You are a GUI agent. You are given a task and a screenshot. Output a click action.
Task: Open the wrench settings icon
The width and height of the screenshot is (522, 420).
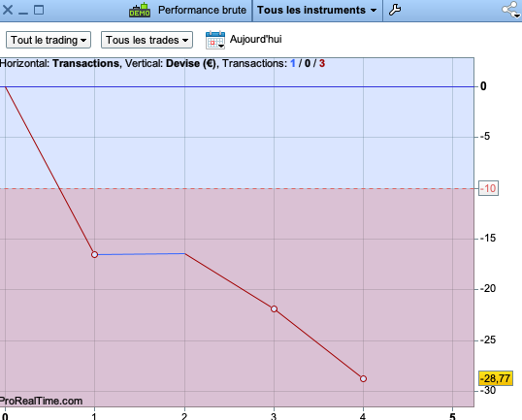click(x=395, y=10)
